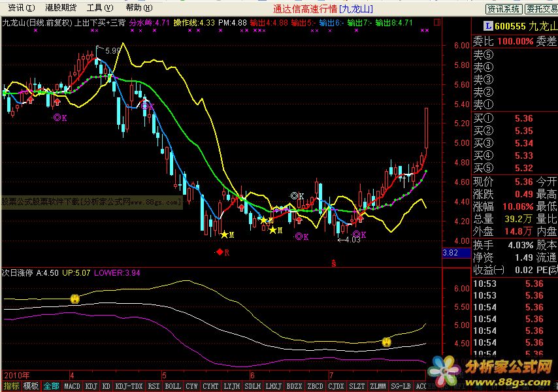
Task: Click the LOWER:3.94 indicator value
Action: [117, 273]
